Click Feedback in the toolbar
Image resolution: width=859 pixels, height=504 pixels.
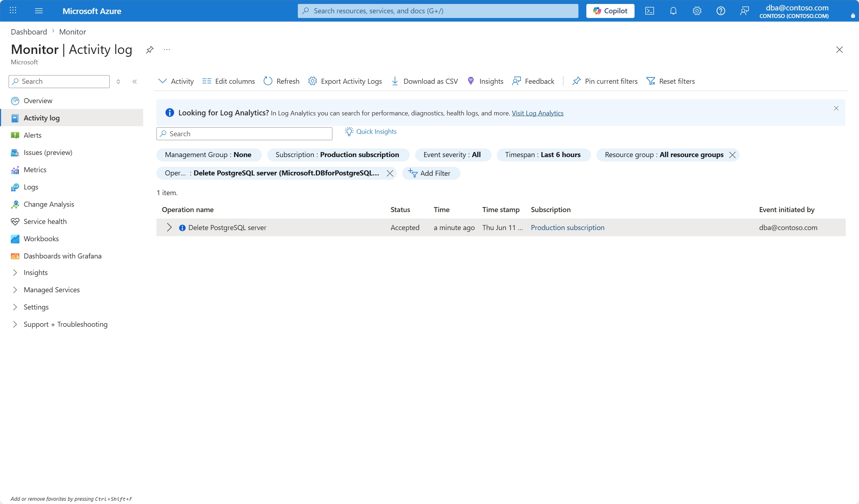pyautogui.click(x=533, y=81)
